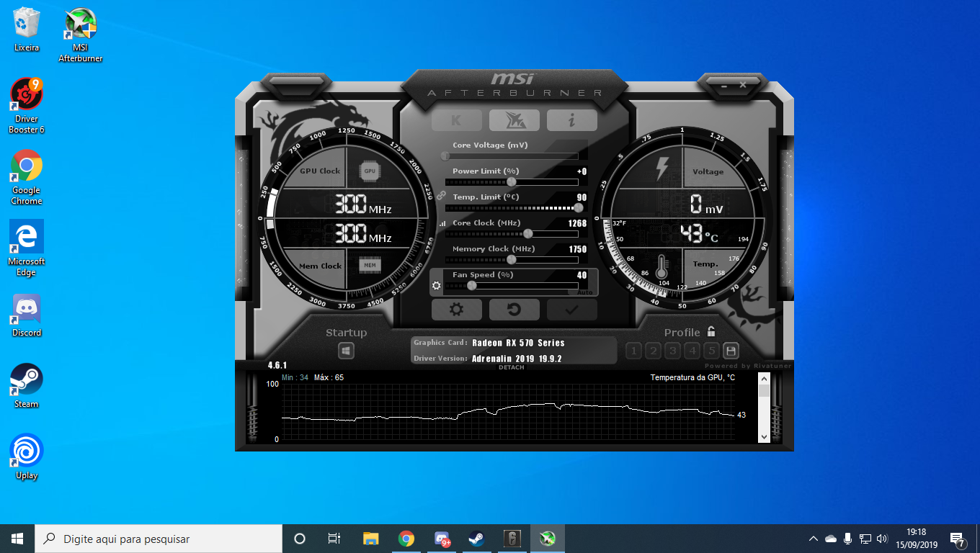Image resolution: width=980 pixels, height=553 pixels.
Task: Click the lightning bolt voltage icon
Action: point(661,169)
